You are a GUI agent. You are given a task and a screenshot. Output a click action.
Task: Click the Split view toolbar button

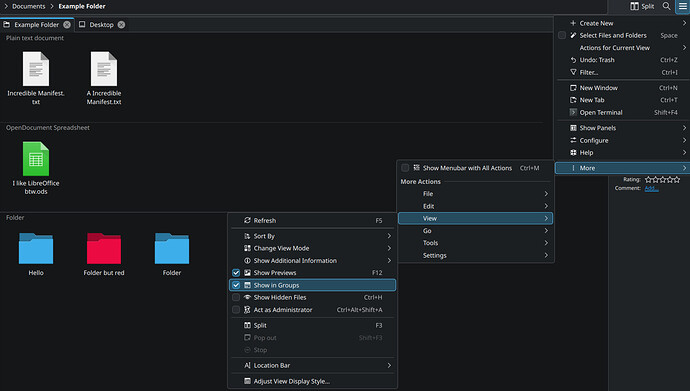642,6
